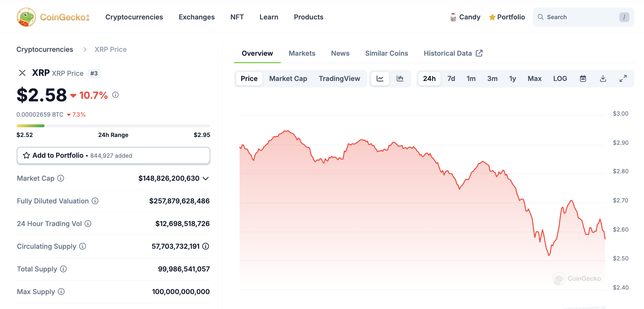
Task: Open the Portfolio link
Action: click(x=507, y=17)
